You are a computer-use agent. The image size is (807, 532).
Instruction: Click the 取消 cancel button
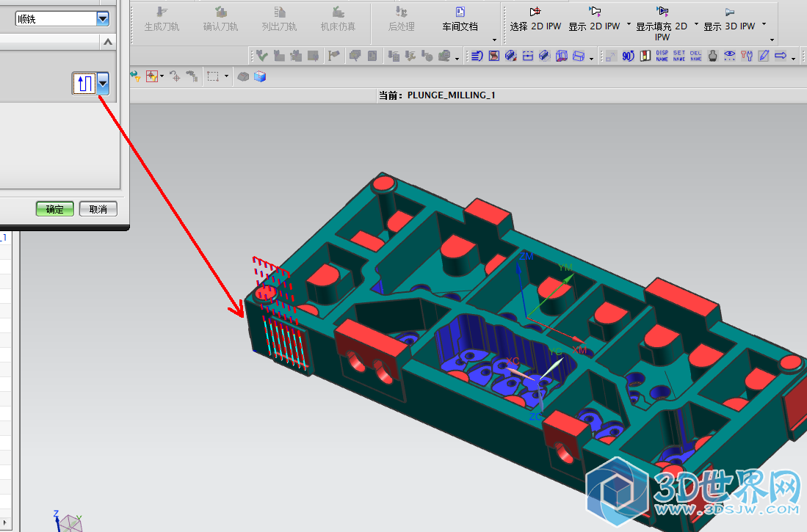[98, 209]
